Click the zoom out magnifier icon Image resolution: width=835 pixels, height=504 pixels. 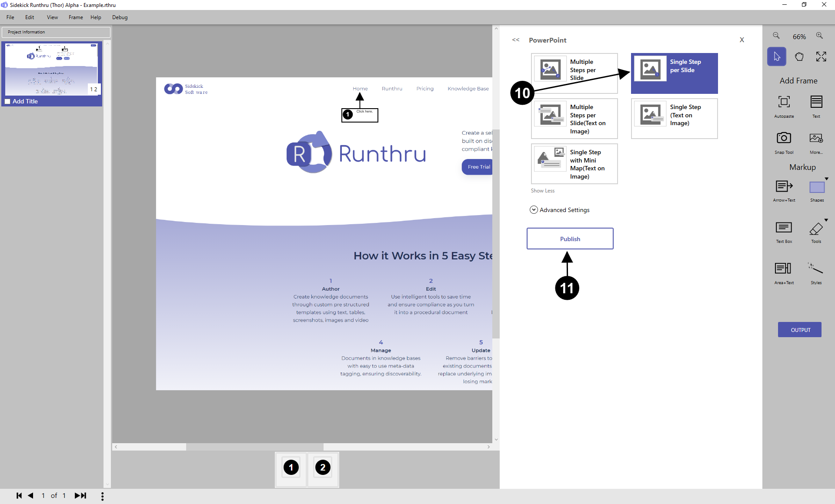point(776,36)
